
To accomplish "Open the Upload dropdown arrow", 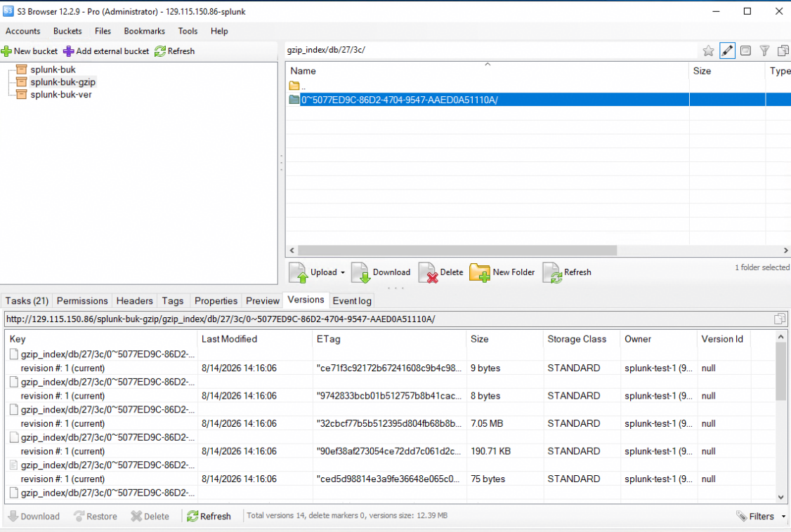I will (343, 272).
